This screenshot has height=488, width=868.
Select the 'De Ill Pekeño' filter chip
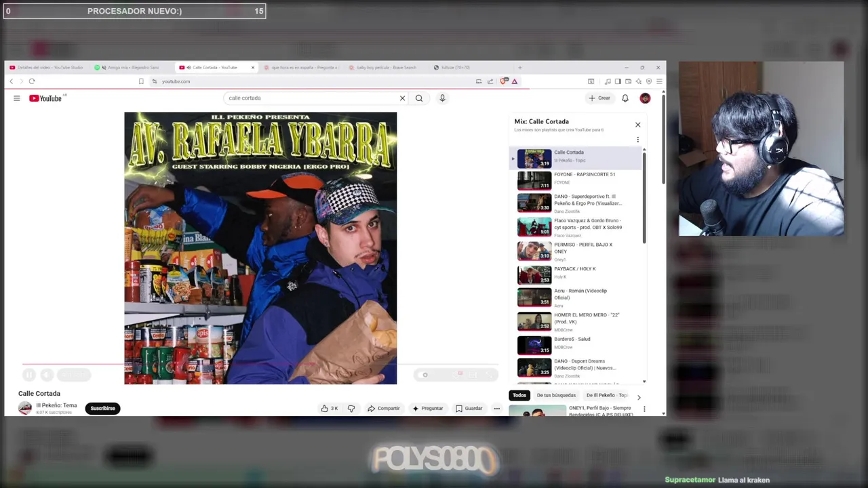[x=606, y=395]
